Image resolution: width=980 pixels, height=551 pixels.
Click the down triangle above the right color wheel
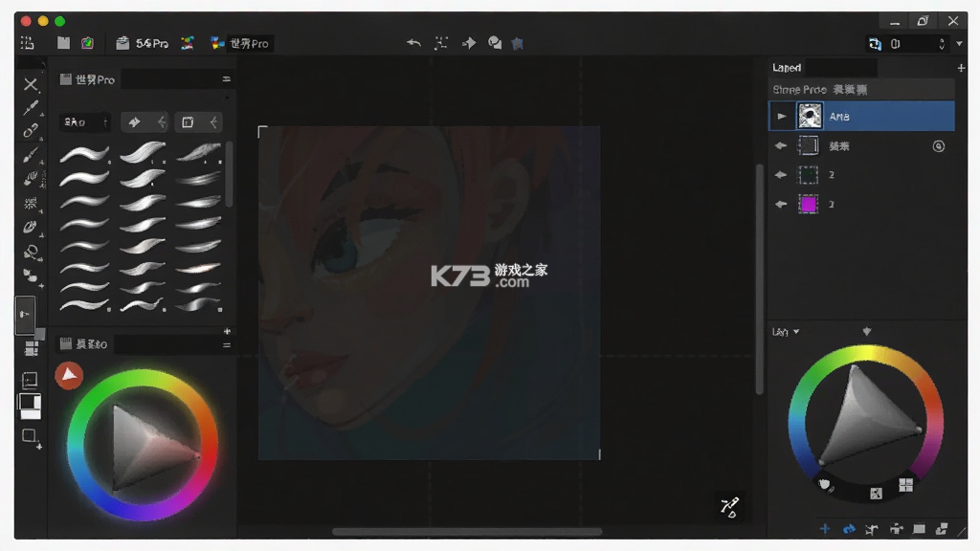(867, 332)
